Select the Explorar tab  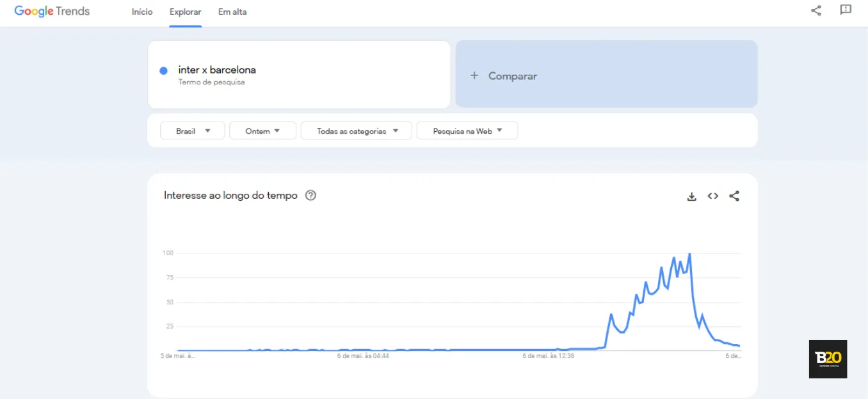click(x=186, y=12)
